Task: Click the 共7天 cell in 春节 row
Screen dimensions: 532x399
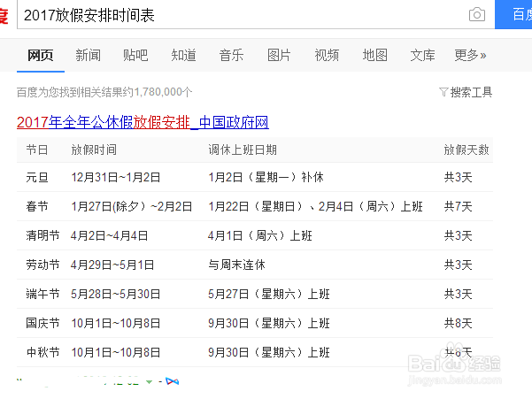Action: tap(459, 206)
